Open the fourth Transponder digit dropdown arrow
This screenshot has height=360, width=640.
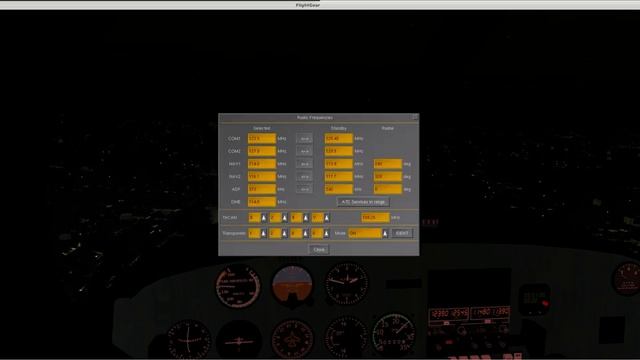[x=327, y=233]
